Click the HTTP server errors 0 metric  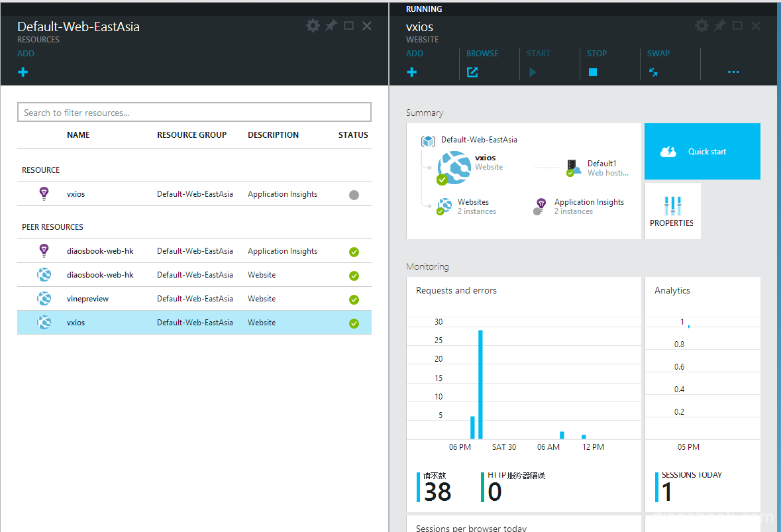coord(513,487)
